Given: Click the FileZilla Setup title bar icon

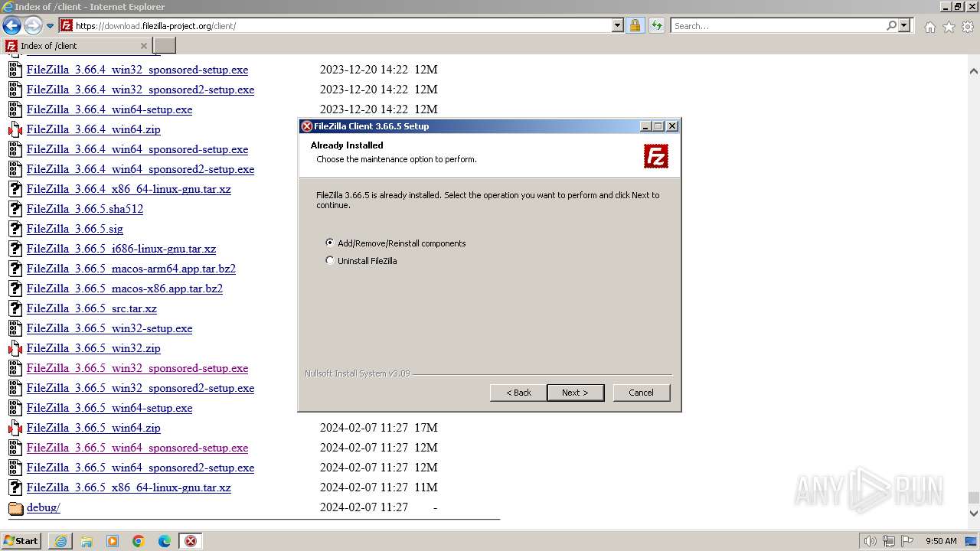Looking at the screenshot, I should click(306, 126).
